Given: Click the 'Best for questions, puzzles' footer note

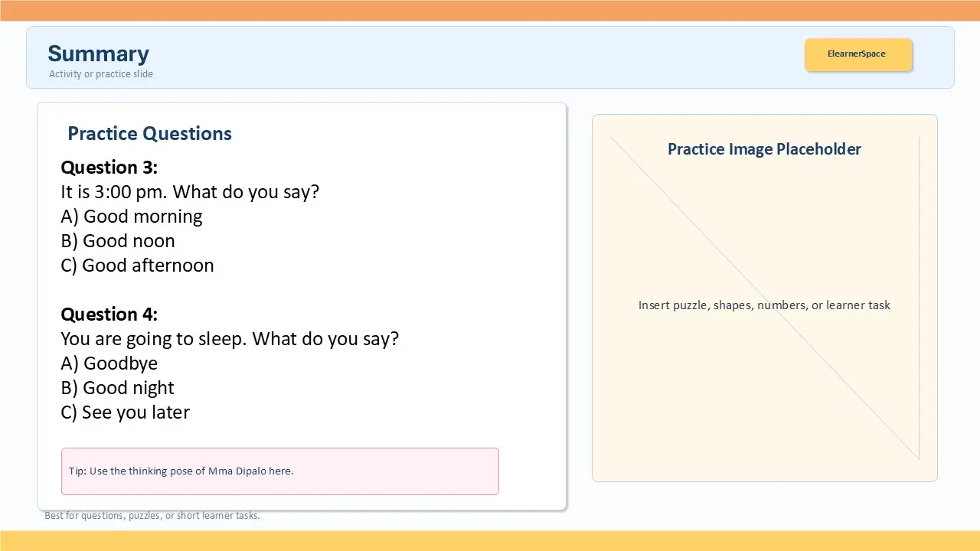Looking at the screenshot, I should 152,516.
